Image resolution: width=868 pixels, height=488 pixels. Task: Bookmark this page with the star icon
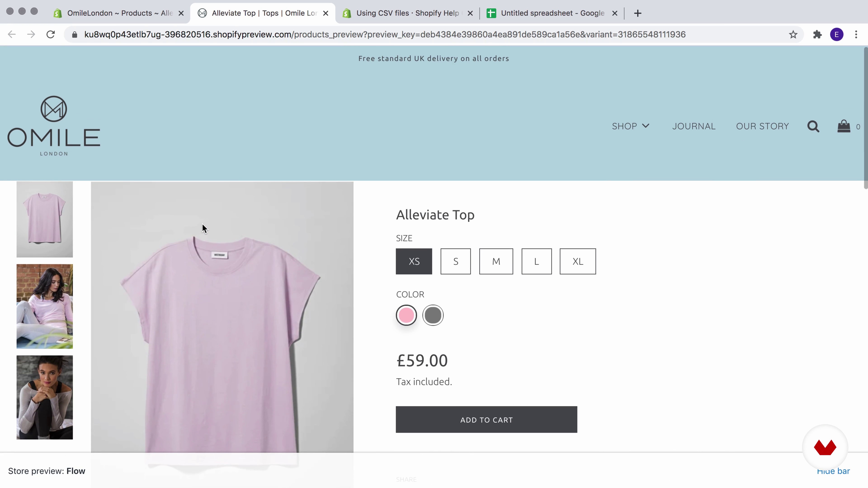(x=793, y=34)
